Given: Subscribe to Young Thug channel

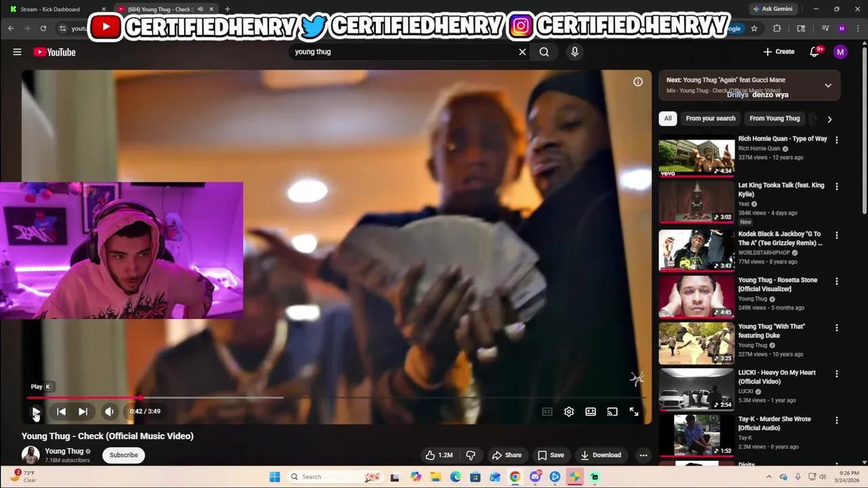Looking at the screenshot, I should 123,455.
